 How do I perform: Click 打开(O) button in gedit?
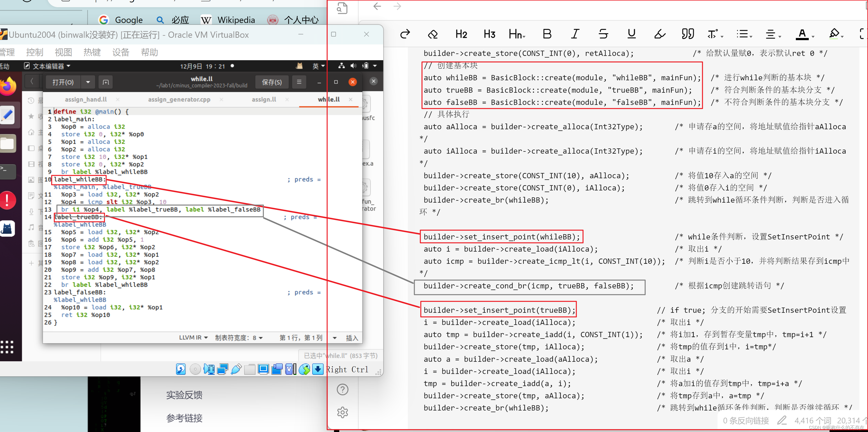pos(63,82)
